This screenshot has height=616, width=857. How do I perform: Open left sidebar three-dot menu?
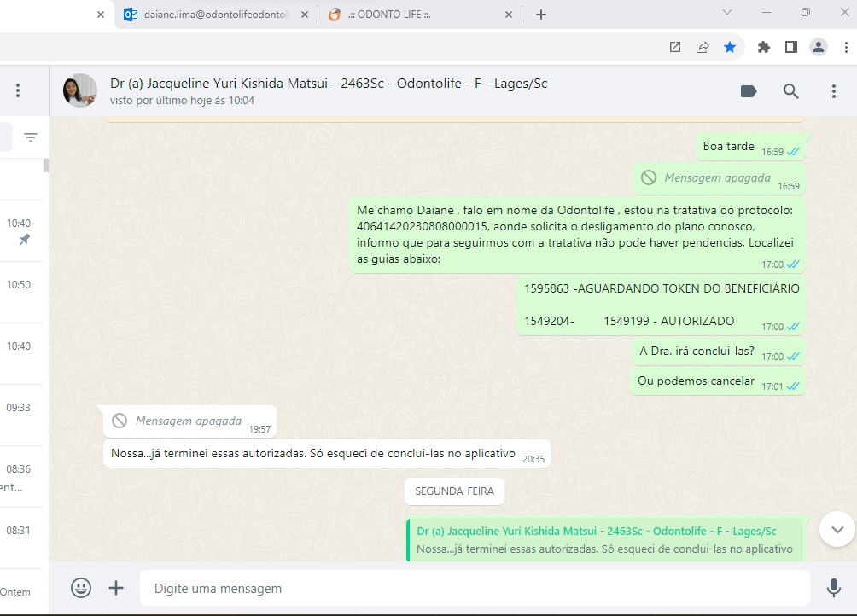click(18, 90)
